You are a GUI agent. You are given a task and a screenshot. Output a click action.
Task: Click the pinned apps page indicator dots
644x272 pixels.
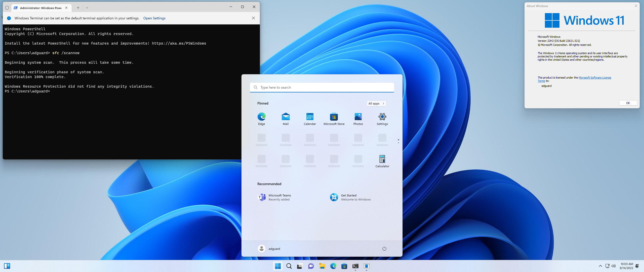(398, 141)
